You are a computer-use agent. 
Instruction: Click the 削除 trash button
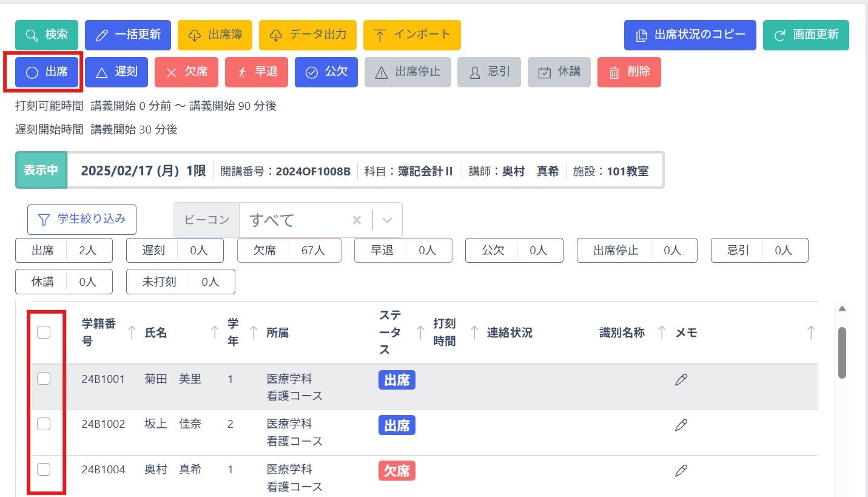click(x=629, y=72)
